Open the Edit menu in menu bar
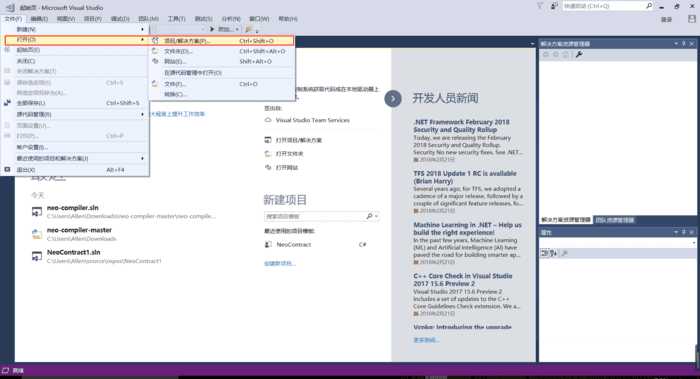The image size is (700, 379). 39,19
